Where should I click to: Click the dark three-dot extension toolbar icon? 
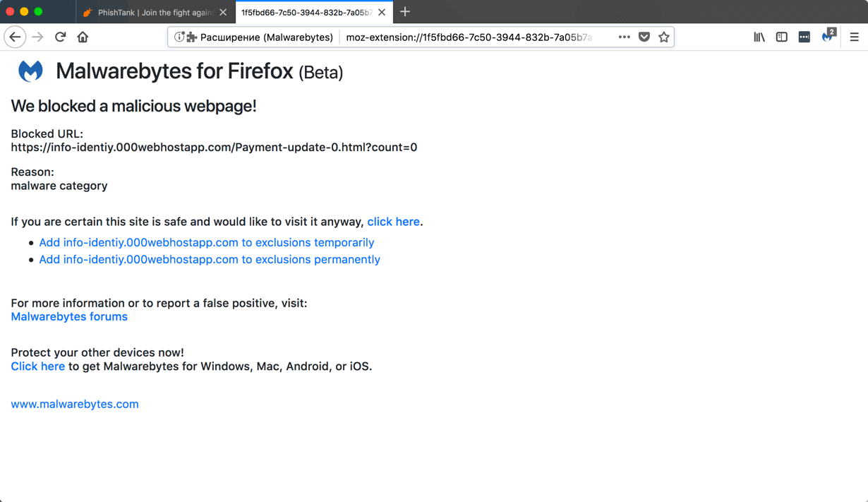[x=804, y=37]
